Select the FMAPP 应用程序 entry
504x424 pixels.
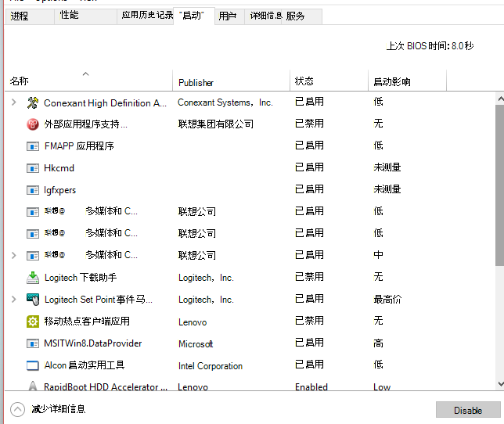[79, 146]
